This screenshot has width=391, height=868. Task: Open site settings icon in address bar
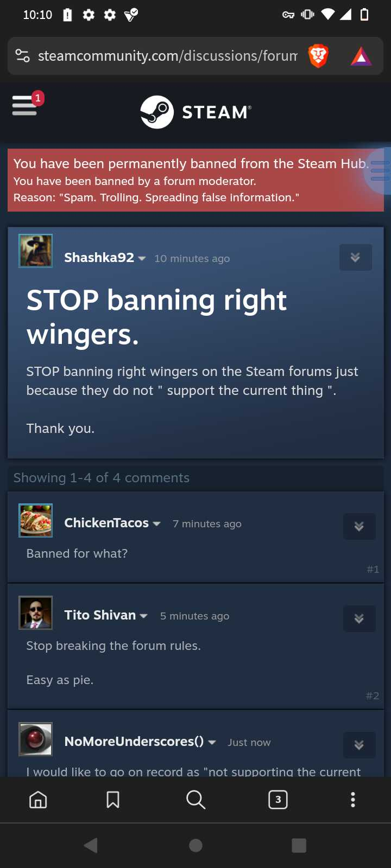23,56
